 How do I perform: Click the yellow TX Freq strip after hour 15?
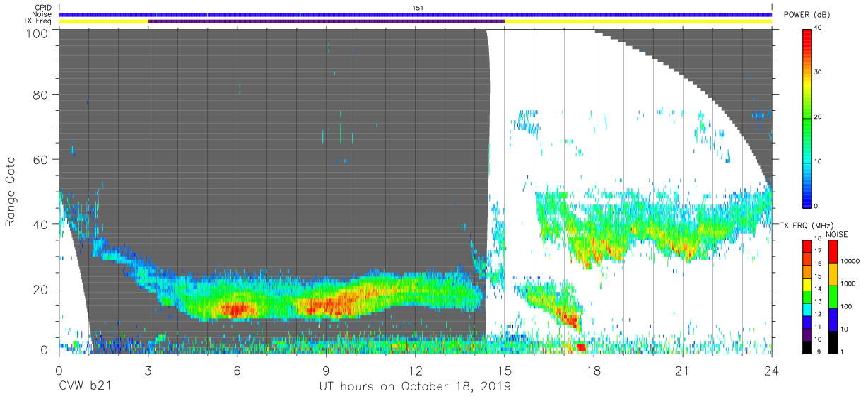pos(638,21)
